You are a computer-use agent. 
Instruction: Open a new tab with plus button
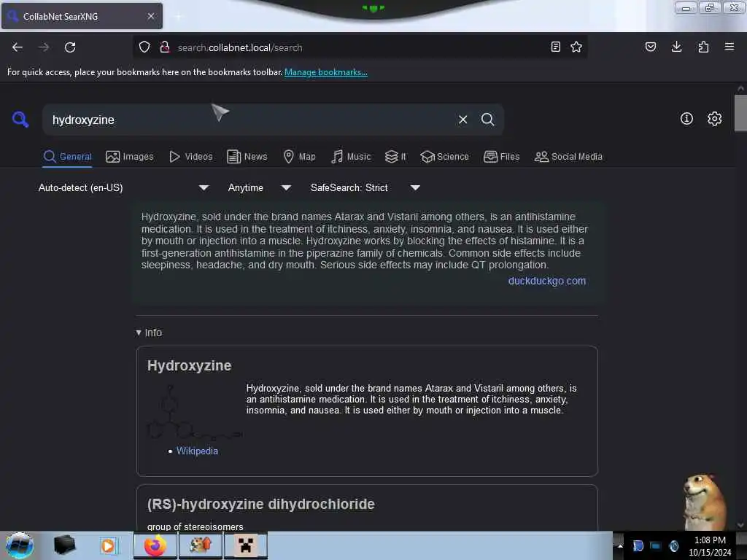pos(178,17)
